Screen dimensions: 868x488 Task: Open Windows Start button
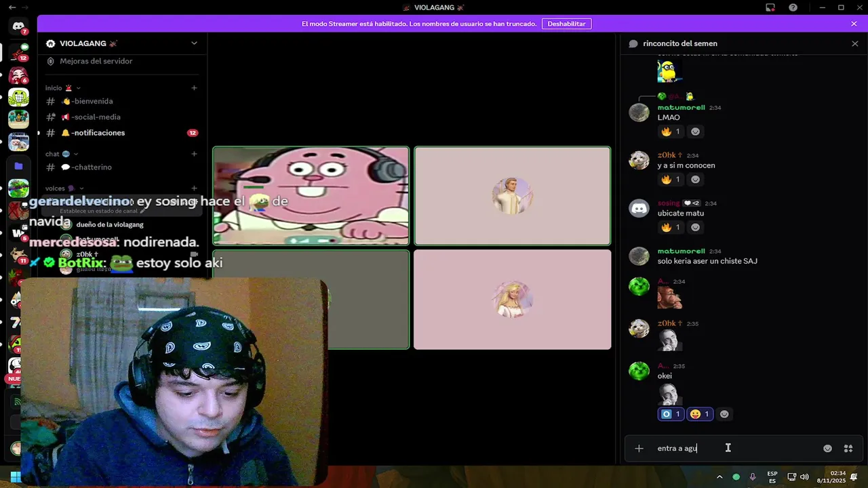[15, 477]
